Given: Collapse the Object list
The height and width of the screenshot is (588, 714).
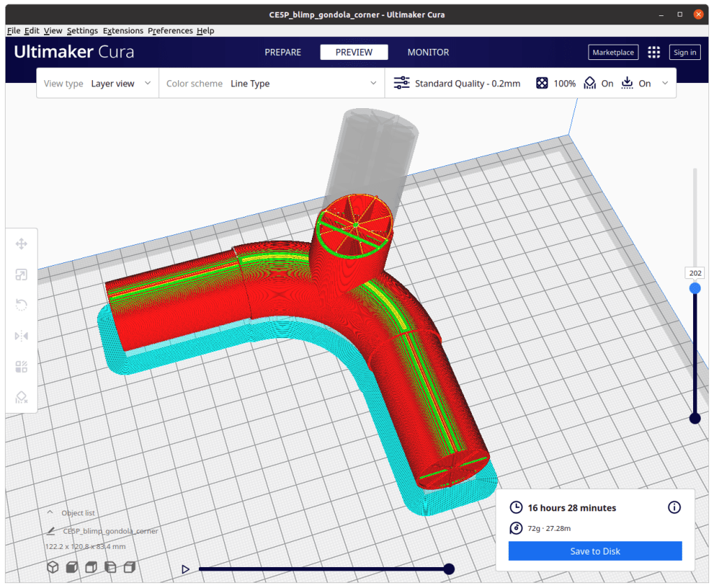Looking at the screenshot, I should click(x=50, y=513).
